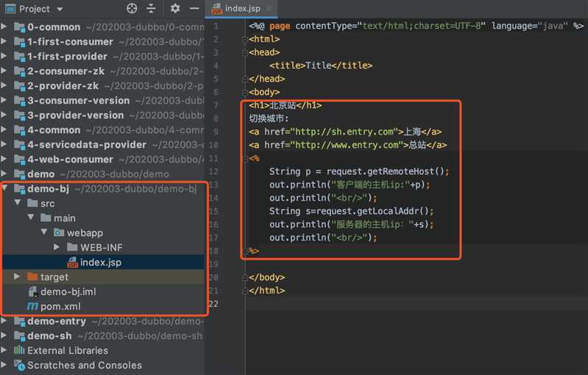Click the Maven pom.xml file icon
Viewport: 588px width, 375px height.
tap(32, 307)
